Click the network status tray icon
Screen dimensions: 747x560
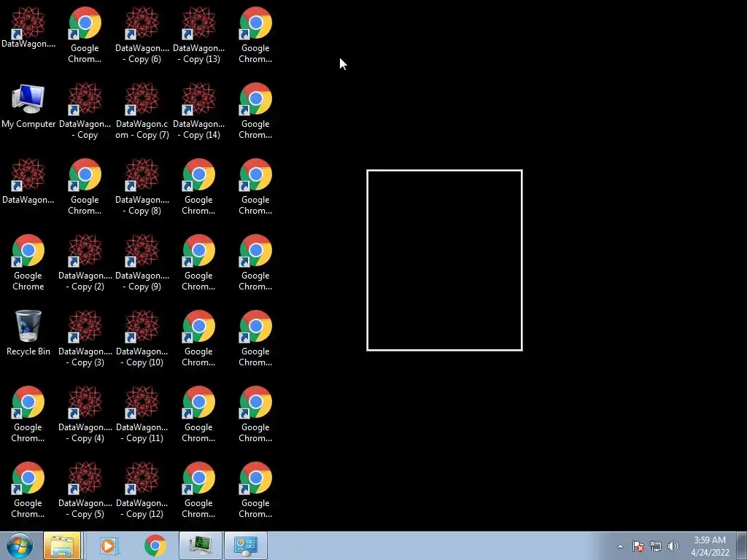click(x=656, y=546)
